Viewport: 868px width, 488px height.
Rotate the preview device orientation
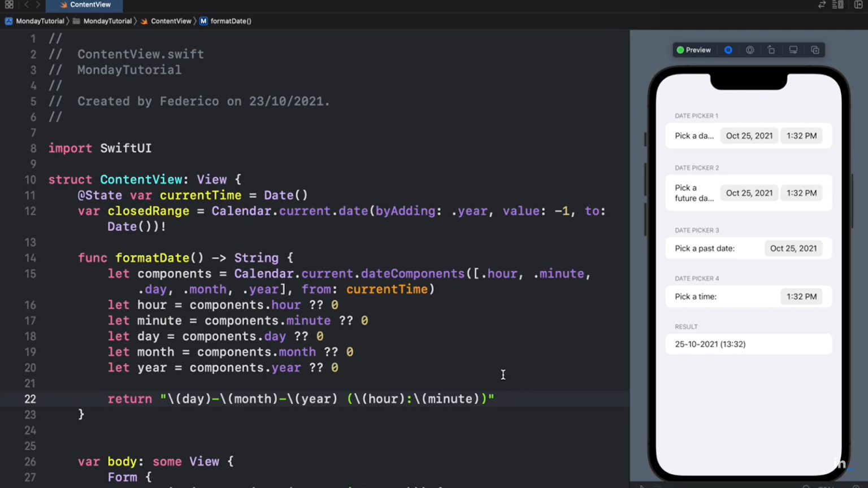click(x=771, y=50)
